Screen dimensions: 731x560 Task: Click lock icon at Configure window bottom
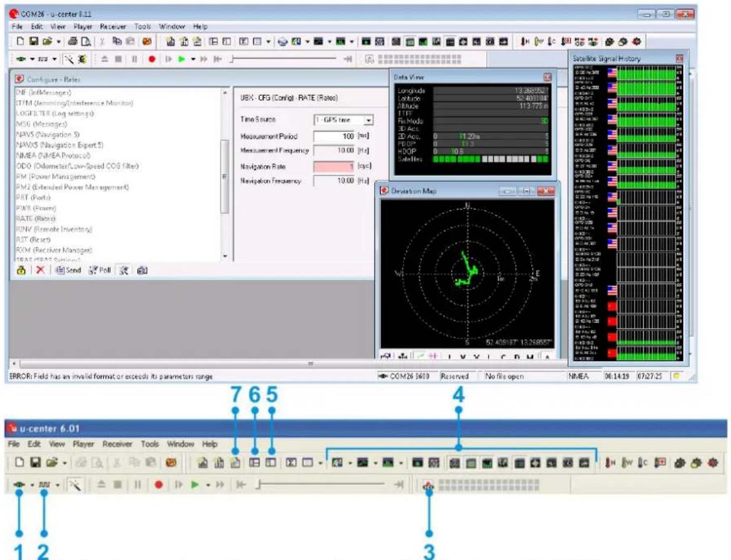[21, 270]
